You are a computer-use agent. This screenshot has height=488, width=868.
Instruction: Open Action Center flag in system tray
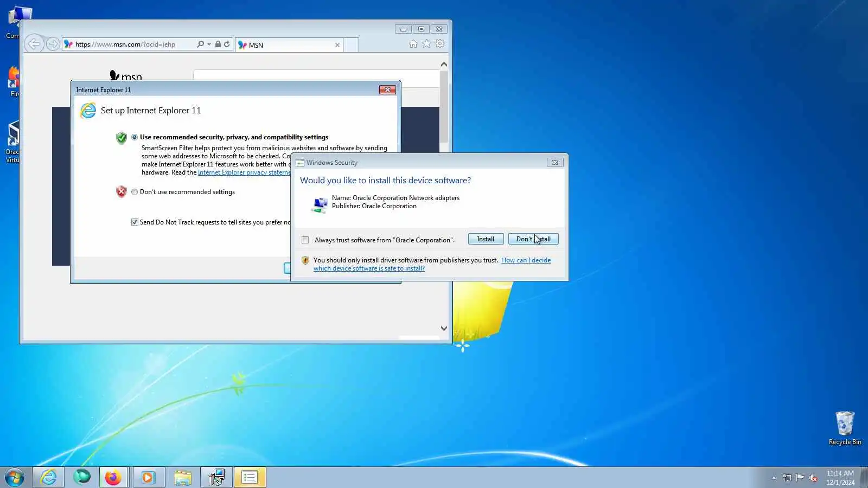[800, 478]
